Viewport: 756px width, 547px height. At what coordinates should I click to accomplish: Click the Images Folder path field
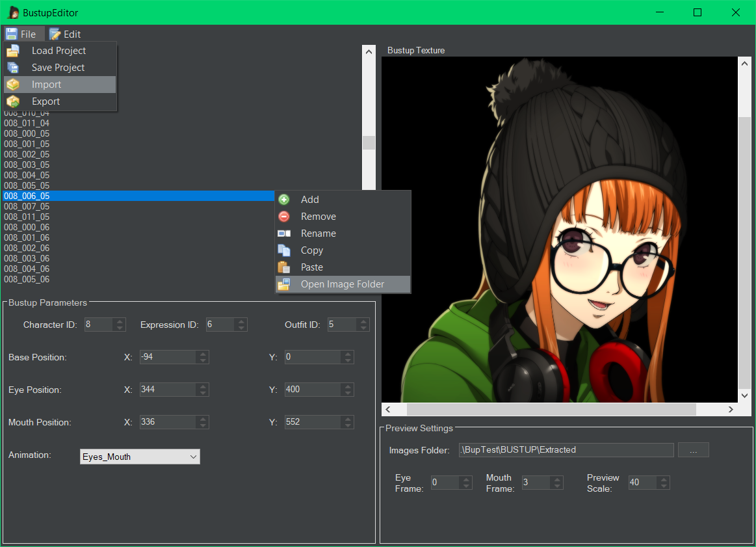pyautogui.click(x=566, y=450)
